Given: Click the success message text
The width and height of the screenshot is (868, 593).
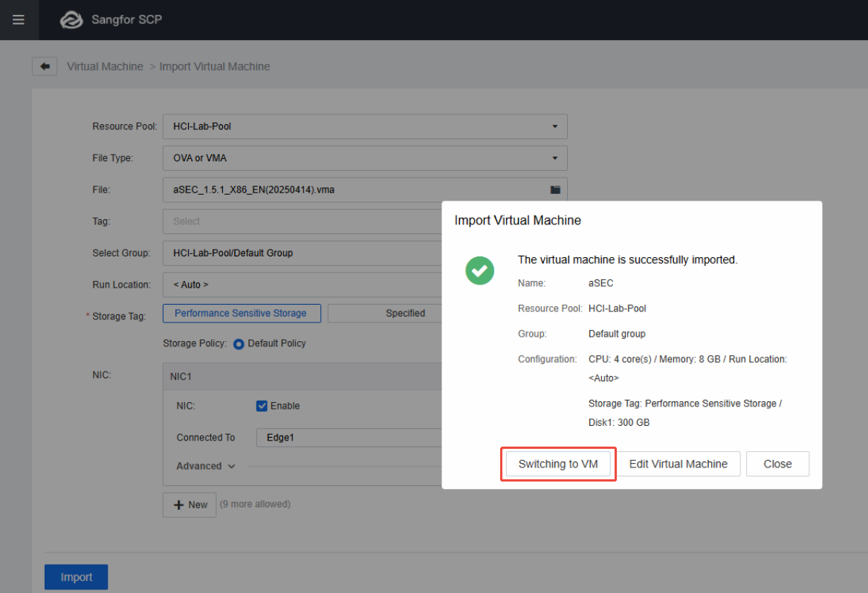Looking at the screenshot, I should (628, 259).
